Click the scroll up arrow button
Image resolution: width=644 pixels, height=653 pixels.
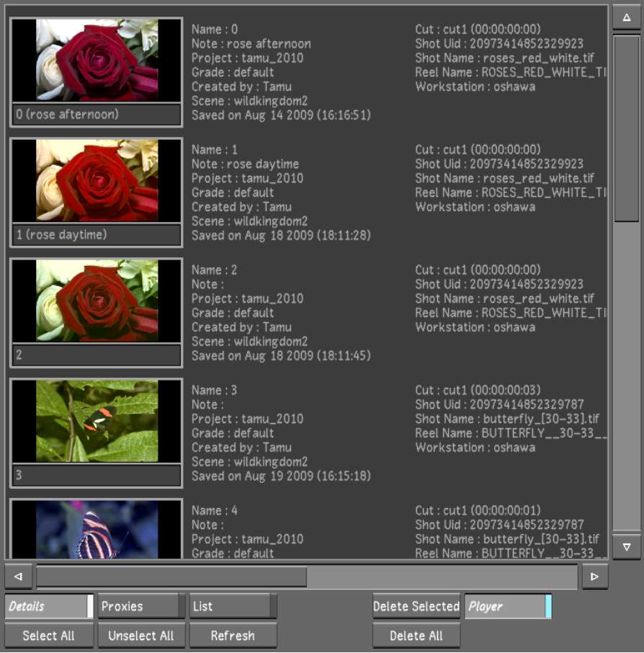tap(626, 17)
